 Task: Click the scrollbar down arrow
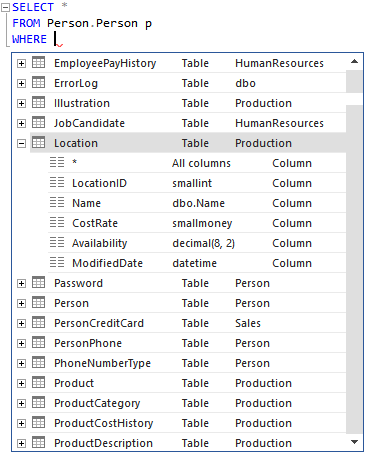[355, 442]
